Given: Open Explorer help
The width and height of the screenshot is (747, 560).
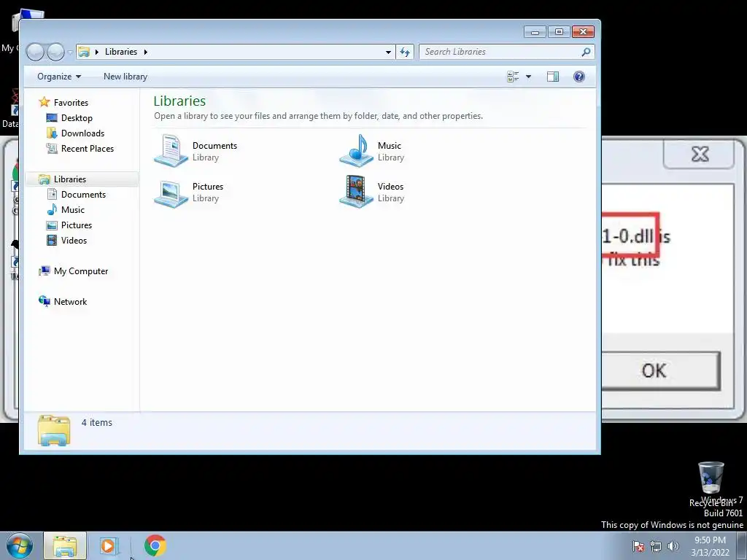Looking at the screenshot, I should [578, 77].
